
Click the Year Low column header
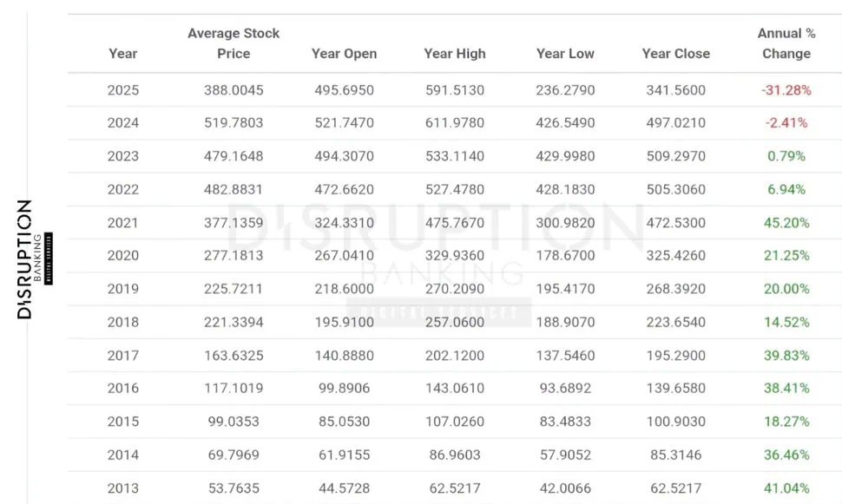[565, 54]
